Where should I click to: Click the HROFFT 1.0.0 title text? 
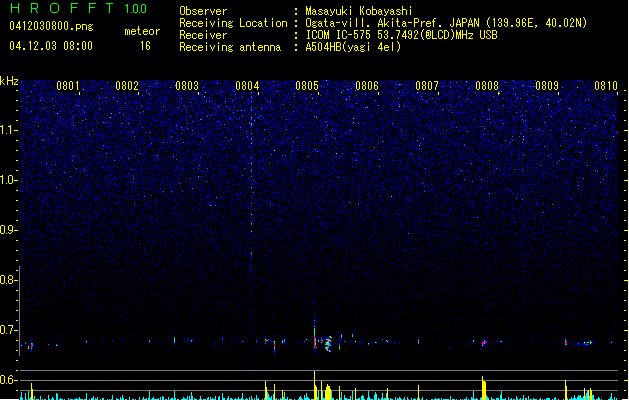click(78, 8)
